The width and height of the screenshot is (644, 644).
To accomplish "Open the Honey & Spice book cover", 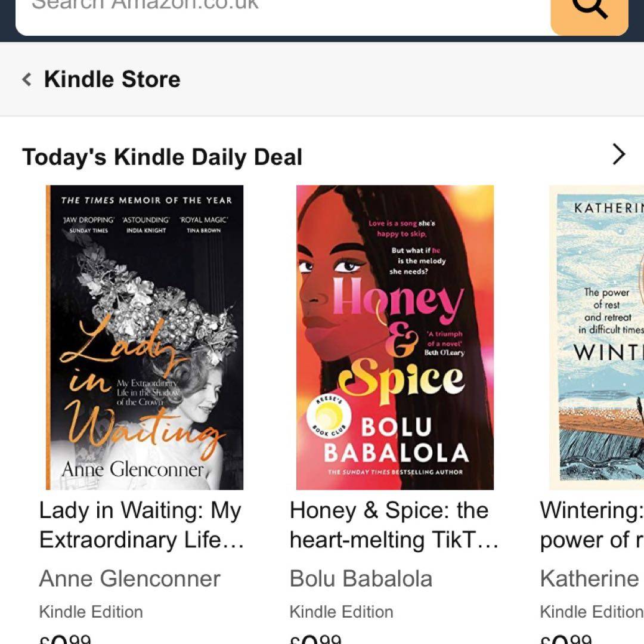I will pyautogui.click(x=395, y=337).
